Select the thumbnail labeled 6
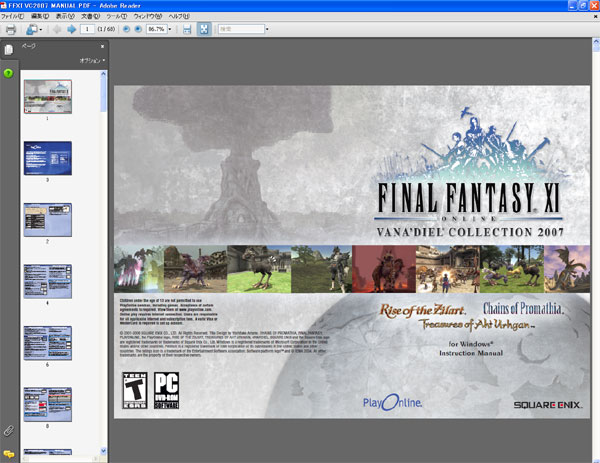The height and width of the screenshot is (463, 600). (x=48, y=343)
